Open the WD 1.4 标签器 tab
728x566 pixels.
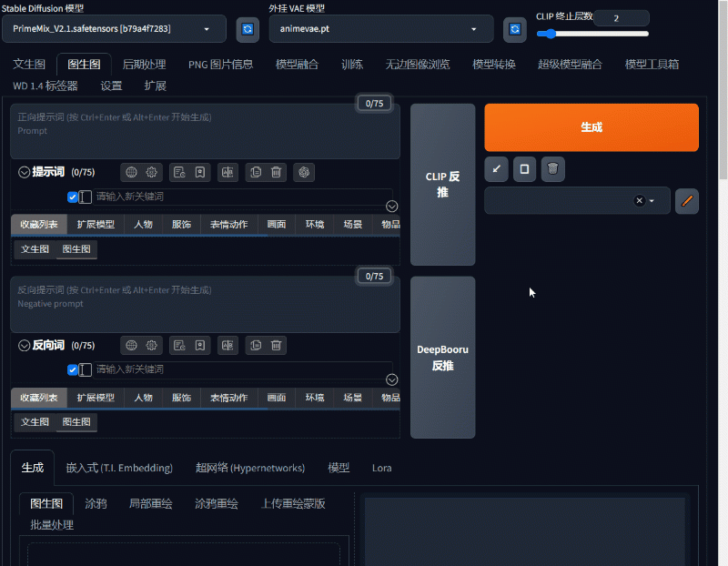pyautogui.click(x=45, y=86)
